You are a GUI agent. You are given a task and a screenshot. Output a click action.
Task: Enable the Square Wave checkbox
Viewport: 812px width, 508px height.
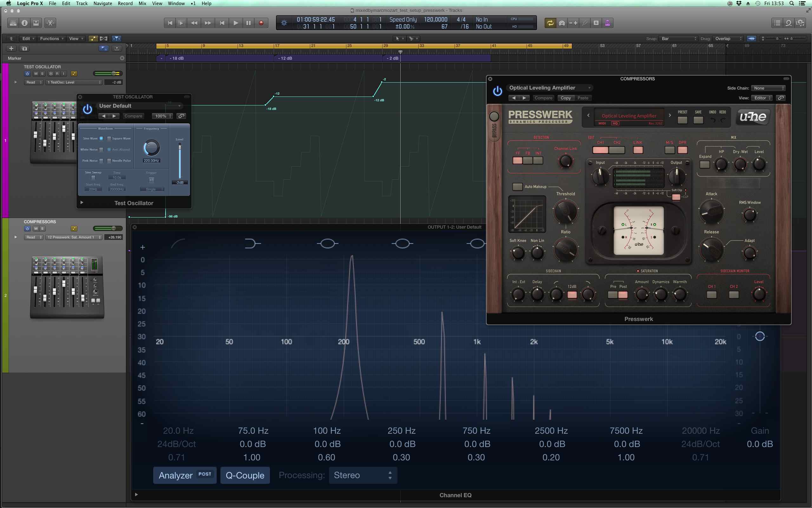(x=109, y=138)
